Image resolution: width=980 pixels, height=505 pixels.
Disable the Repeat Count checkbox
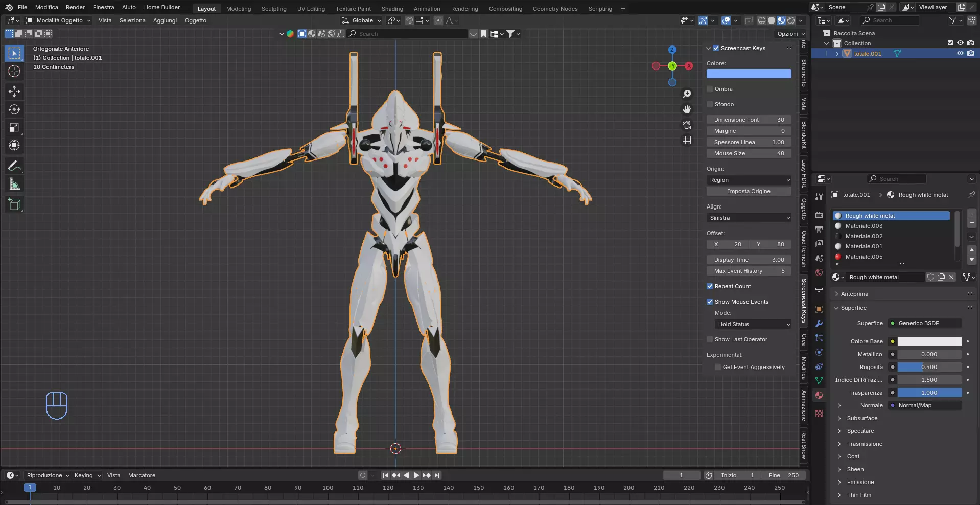[710, 286]
